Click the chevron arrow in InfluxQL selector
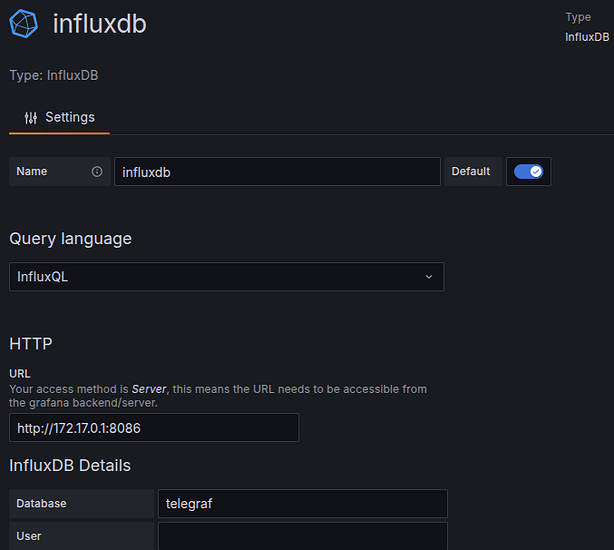The height and width of the screenshot is (550, 614). [x=429, y=277]
